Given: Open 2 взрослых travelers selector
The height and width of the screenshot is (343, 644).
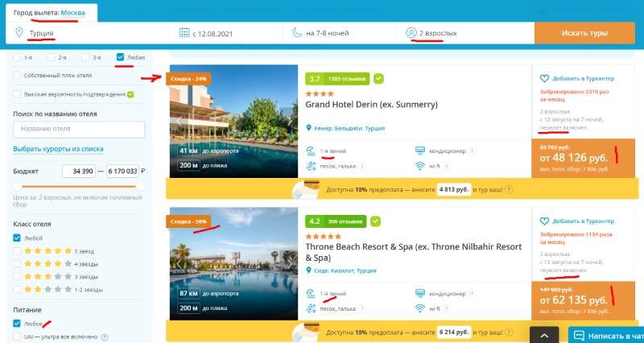Looking at the screenshot, I should [x=465, y=33].
